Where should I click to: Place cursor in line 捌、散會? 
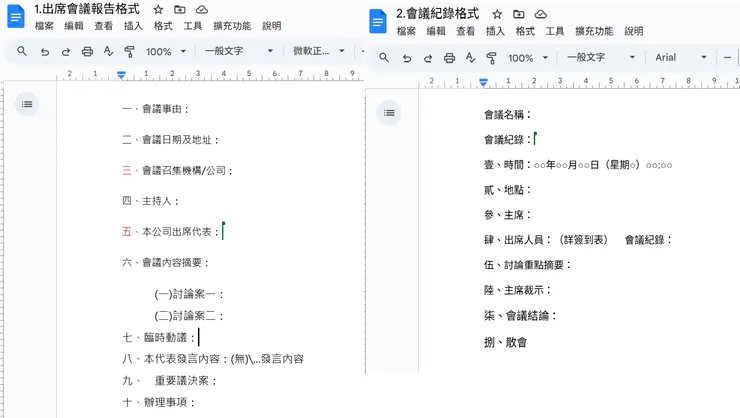[505, 342]
